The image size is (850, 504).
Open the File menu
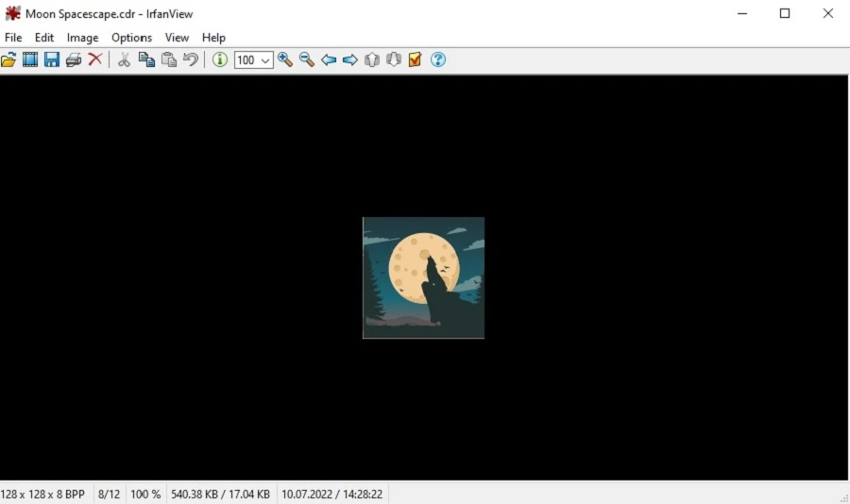[x=13, y=38]
